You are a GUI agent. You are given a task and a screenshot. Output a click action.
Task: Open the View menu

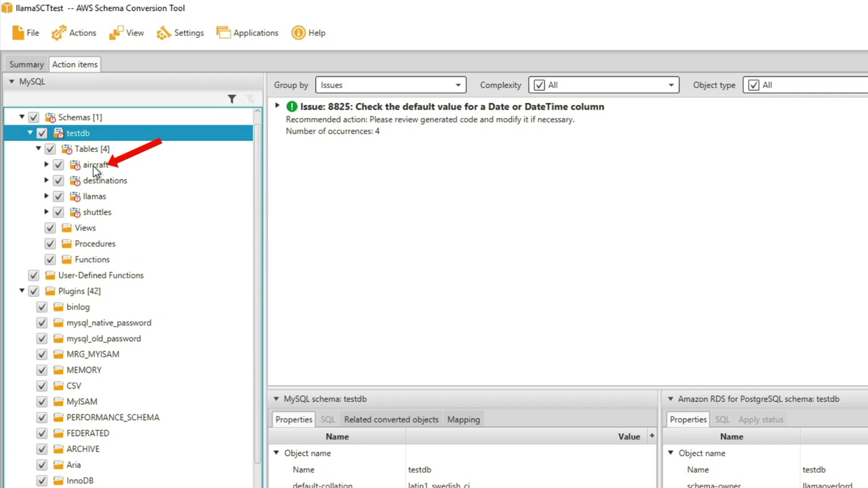click(126, 33)
